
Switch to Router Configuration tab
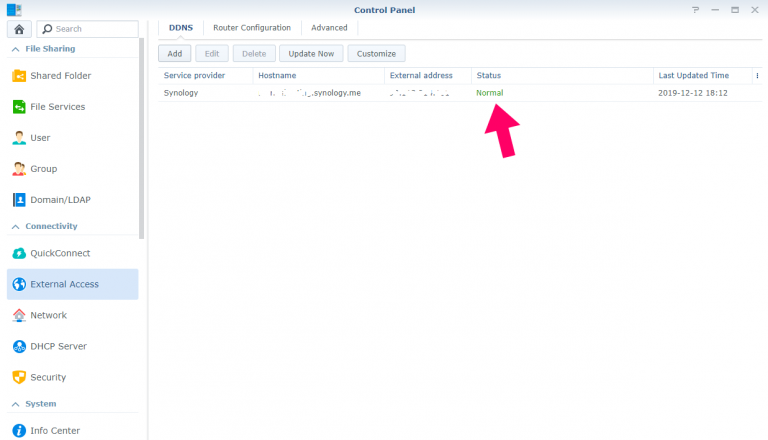pyautogui.click(x=252, y=28)
